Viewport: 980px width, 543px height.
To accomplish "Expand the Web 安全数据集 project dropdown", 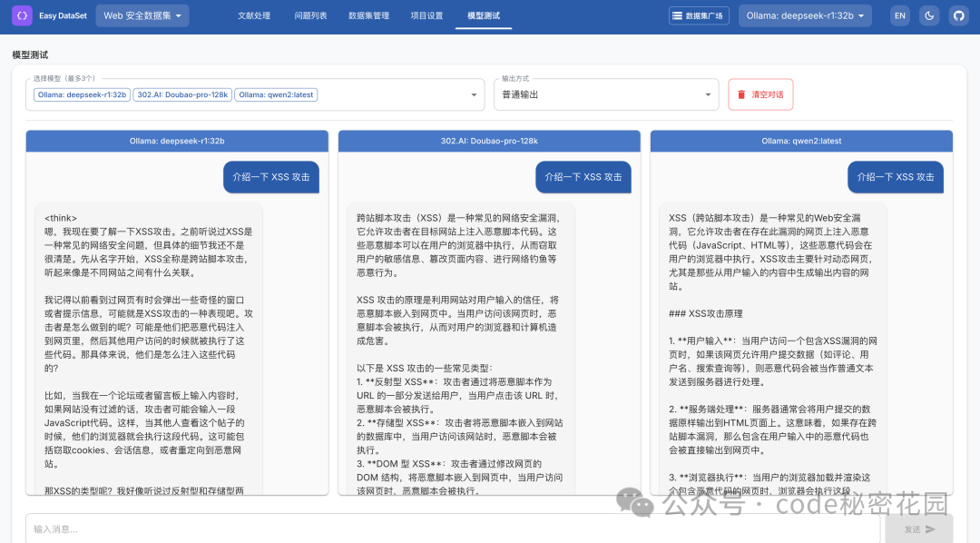I will pyautogui.click(x=142, y=15).
